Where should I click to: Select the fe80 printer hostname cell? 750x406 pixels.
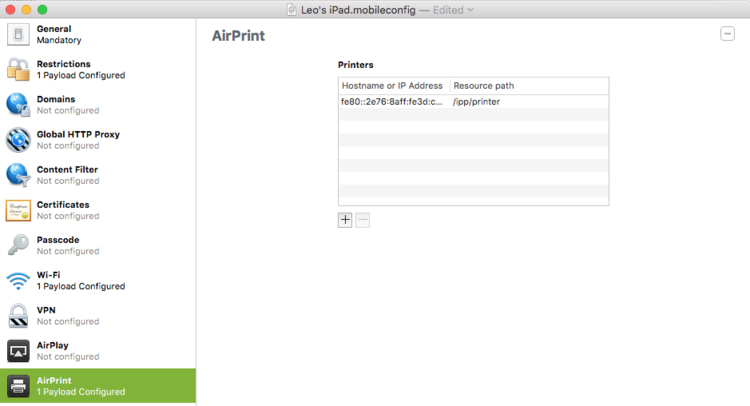[x=394, y=101]
